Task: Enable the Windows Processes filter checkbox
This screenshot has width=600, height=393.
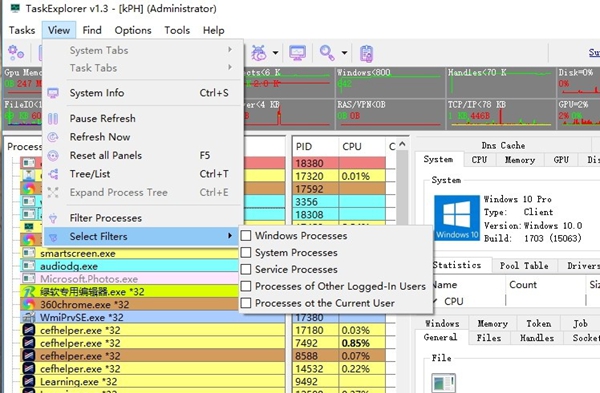Action: (x=246, y=236)
